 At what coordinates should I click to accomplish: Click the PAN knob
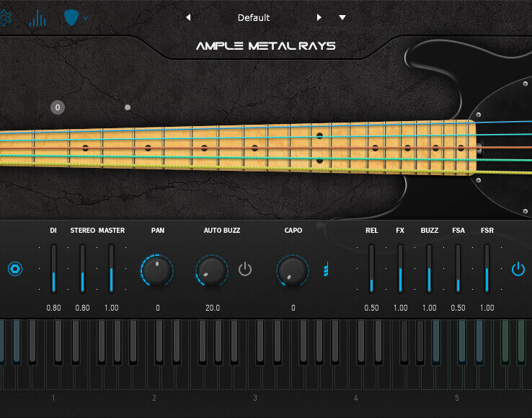point(157,270)
